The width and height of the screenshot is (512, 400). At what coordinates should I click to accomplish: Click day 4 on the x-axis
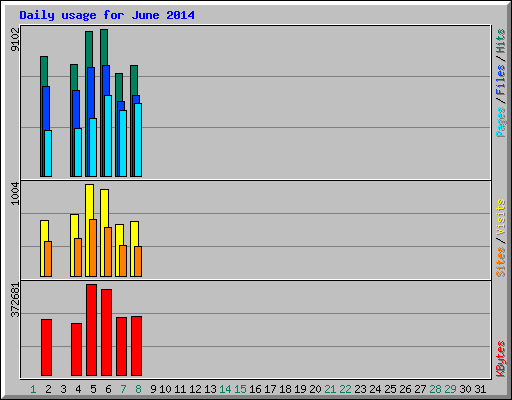[x=78, y=389]
